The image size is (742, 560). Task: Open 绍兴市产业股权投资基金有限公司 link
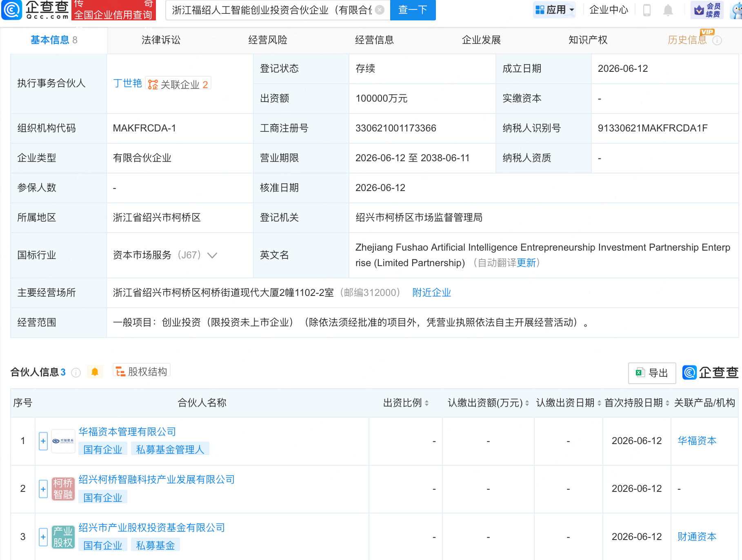click(x=152, y=528)
